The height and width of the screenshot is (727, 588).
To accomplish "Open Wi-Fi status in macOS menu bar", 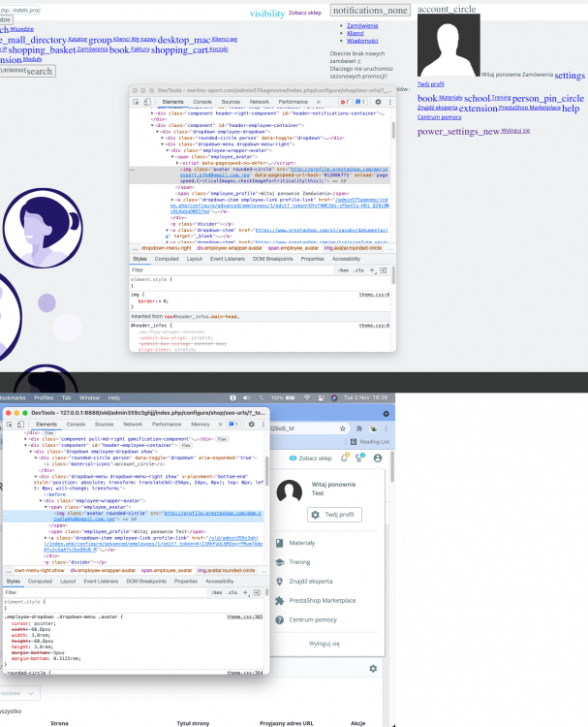I will 307,397.
